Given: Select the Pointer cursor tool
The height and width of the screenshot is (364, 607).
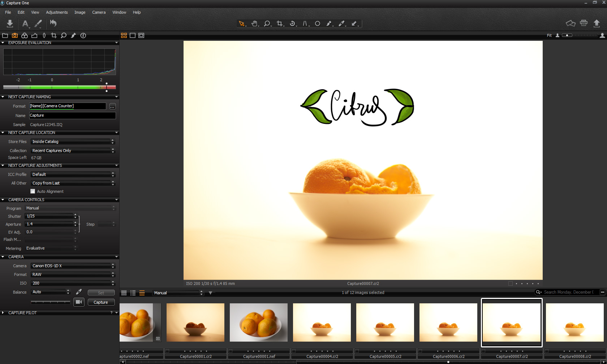Looking at the screenshot, I should 242,23.
